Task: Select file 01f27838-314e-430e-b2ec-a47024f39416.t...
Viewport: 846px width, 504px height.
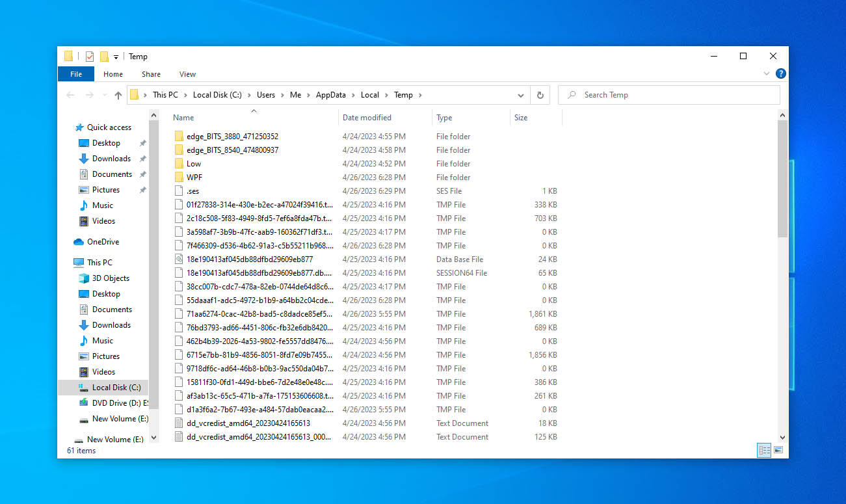Action: point(259,205)
